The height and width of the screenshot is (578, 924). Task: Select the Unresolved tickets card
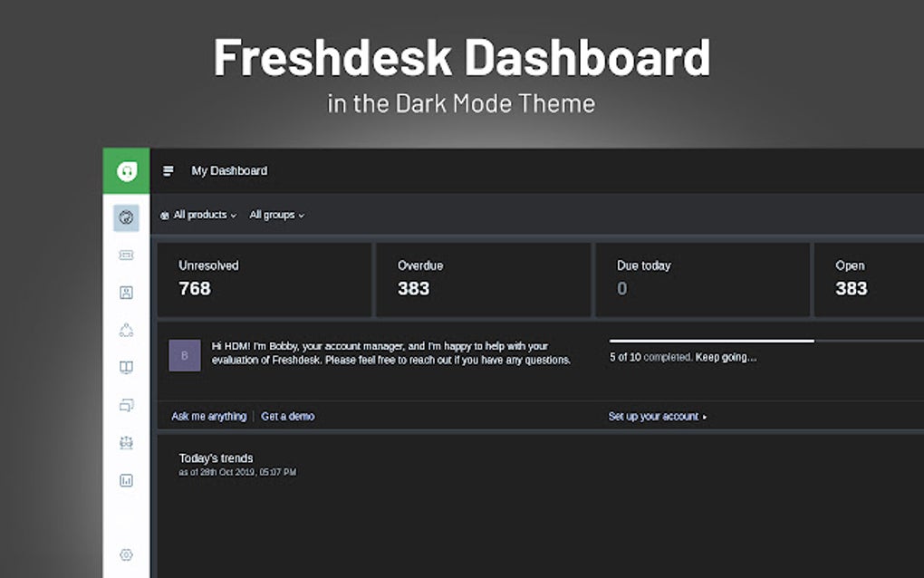tap(265, 279)
